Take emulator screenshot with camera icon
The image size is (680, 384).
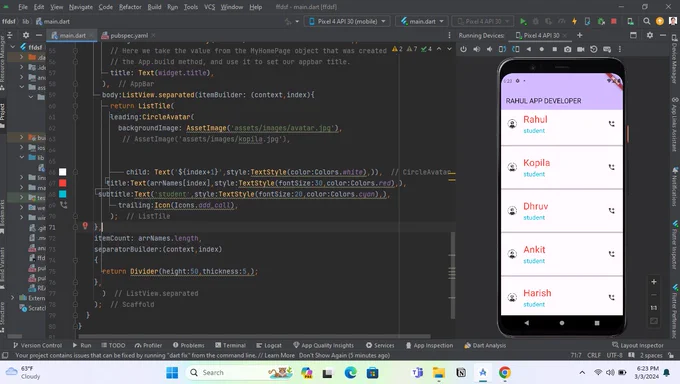point(567,49)
